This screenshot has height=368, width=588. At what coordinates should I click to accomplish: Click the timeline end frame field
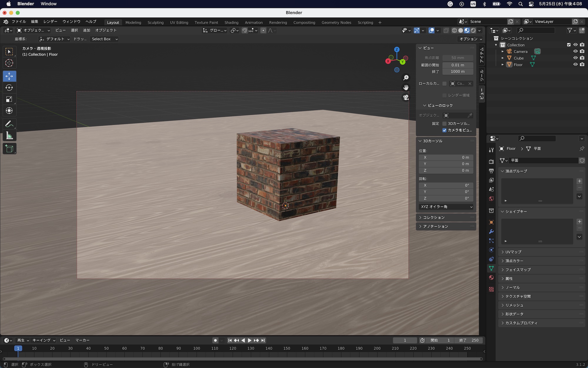[x=469, y=340]
